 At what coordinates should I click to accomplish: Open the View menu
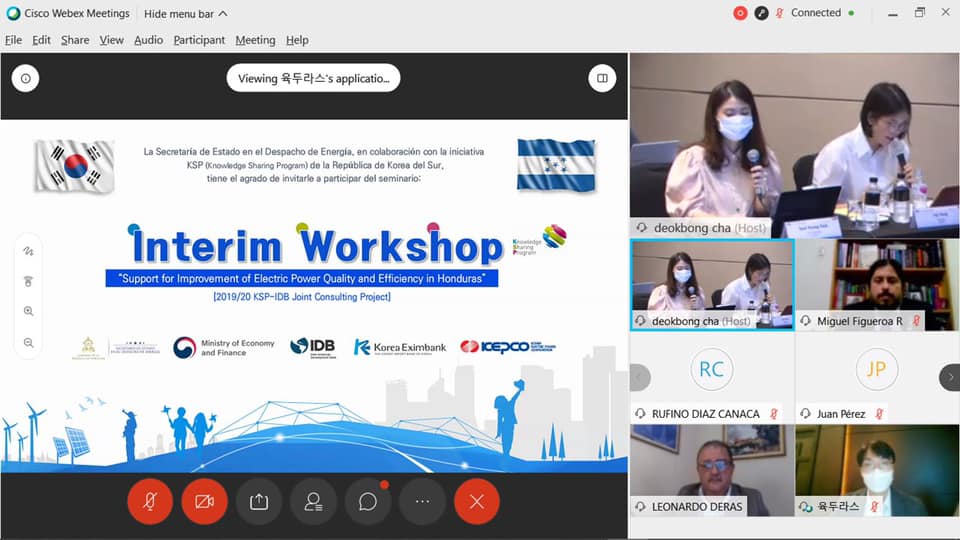pyautogui.click(x=111, y=40)
